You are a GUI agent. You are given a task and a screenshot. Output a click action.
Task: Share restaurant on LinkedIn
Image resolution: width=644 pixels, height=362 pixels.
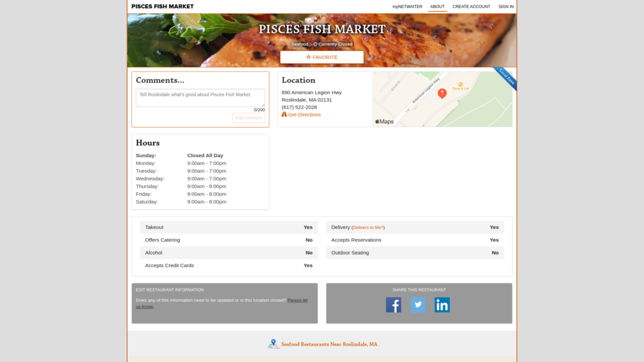pos(442,305)
